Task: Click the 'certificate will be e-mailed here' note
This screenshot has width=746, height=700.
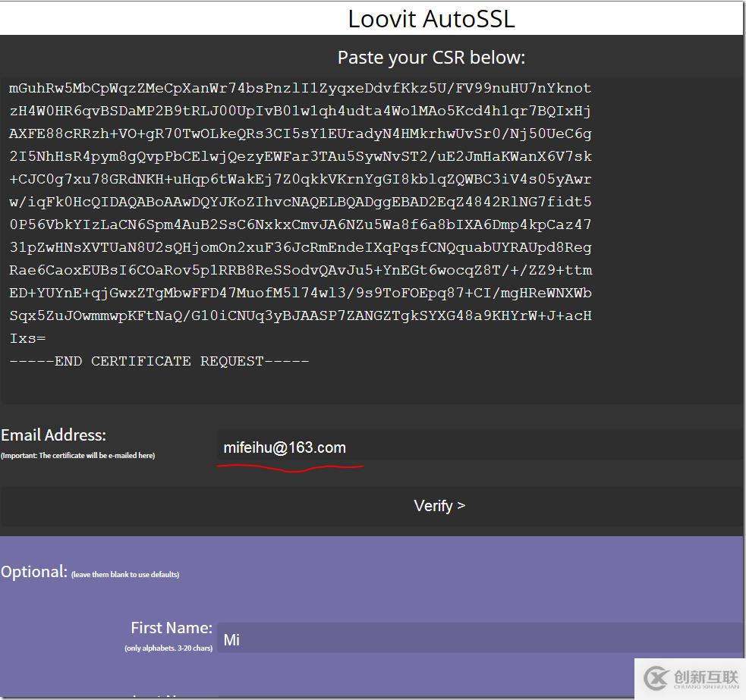Action: pos(78,456)
